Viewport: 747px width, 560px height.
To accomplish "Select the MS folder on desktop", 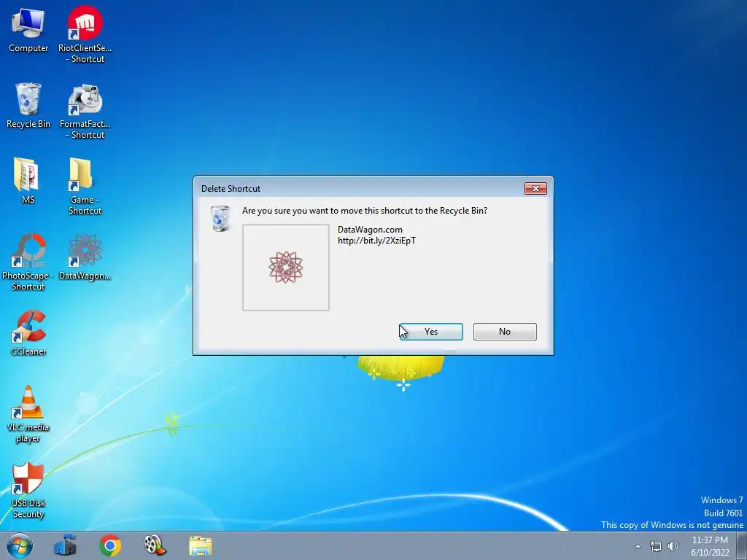I will [x=28, y=181].
